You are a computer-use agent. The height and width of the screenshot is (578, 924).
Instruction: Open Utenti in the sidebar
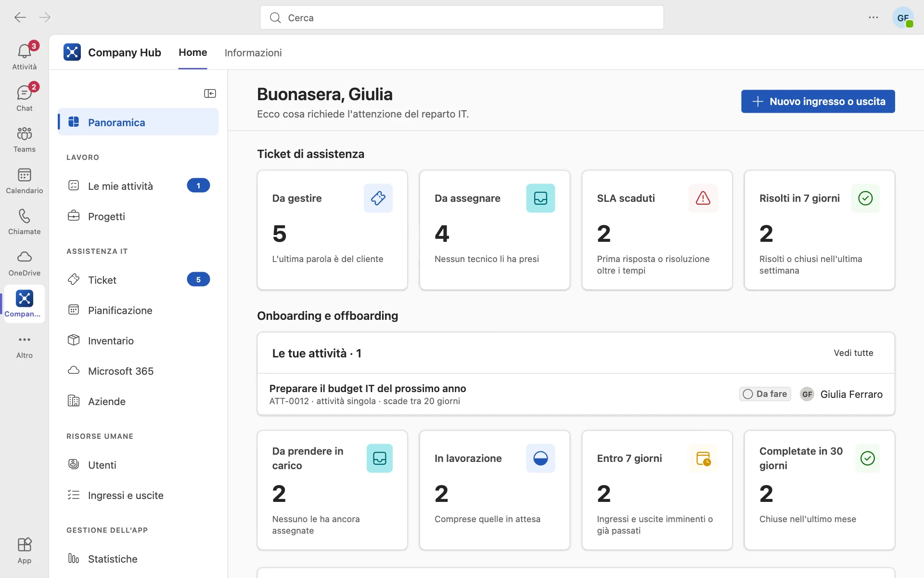[x=138, y=465]
